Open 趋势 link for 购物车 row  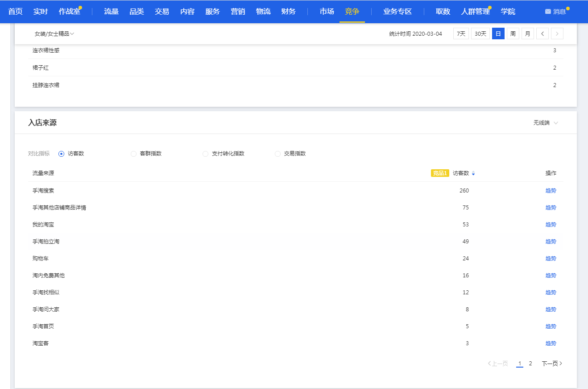pyautogui.click(x=551, y=259)
